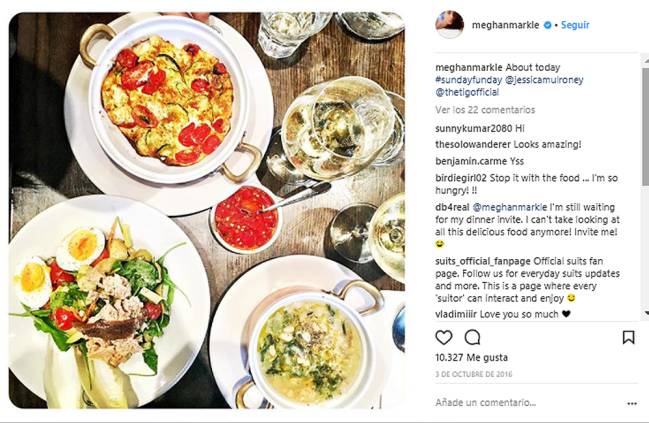
Task: Click the comments scrollbar thumb
Action: pyautogui.click(x=645, y=126)
